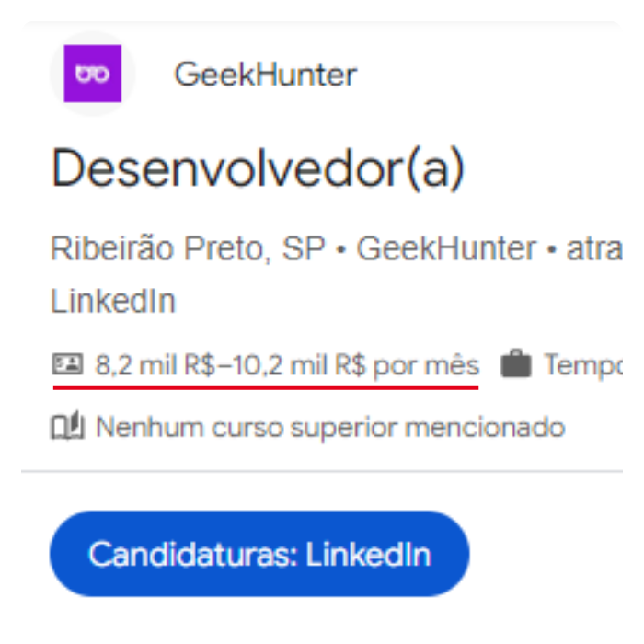Click the circular background behind the logo
644x644 pixels.
point(92,74)
